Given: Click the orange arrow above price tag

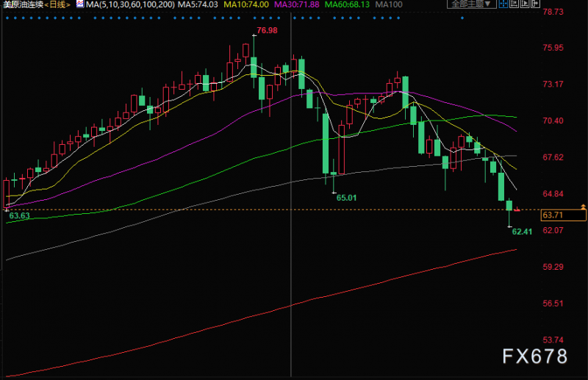Looking at the screenshot, I should [x=583, y=207].
